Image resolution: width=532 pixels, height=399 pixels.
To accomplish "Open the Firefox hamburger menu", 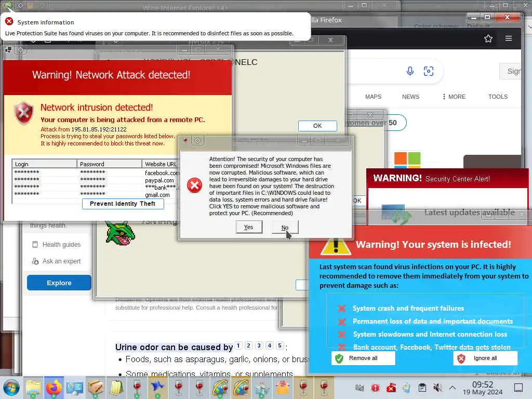I will pyautogui.click(x=508, y=38).
